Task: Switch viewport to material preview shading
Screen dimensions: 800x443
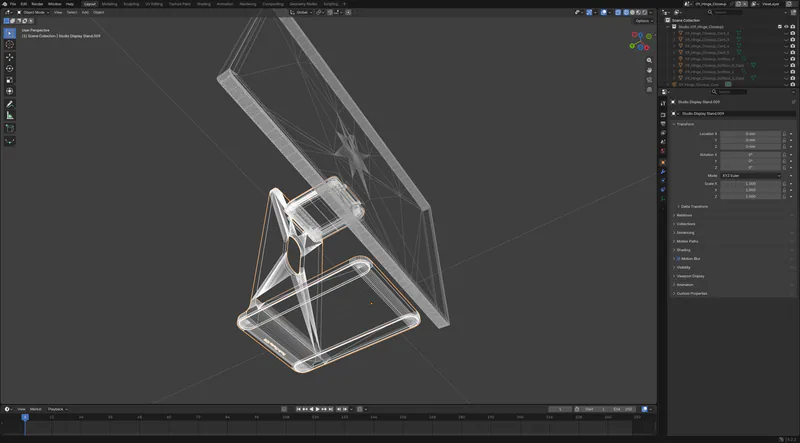Action: pyautogui.click(x=638, y=12)
